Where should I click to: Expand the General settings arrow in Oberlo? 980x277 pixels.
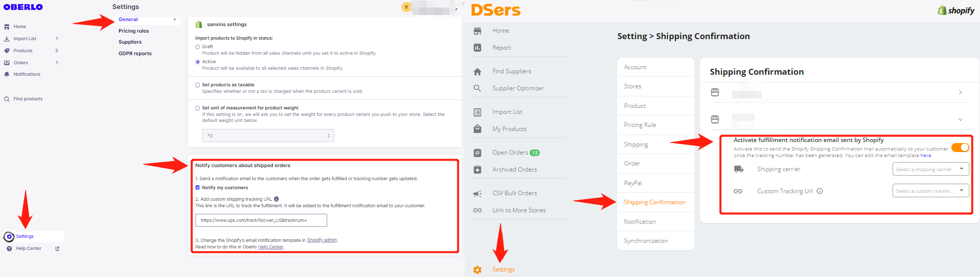175,20
